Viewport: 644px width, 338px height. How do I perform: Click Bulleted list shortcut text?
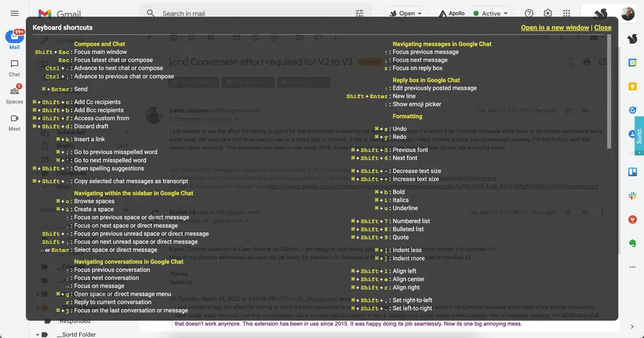(408, 229)
